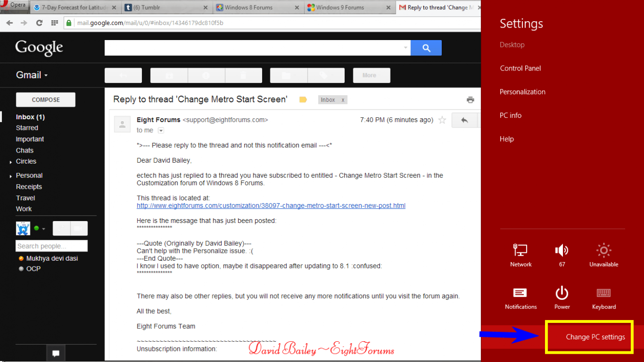Open the Important label
Screen dimensions: 644x362
point(30,139)
